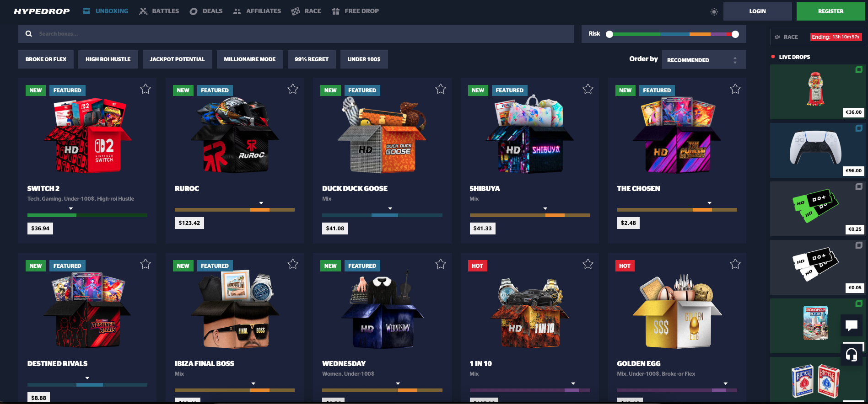Click the Golden Egg box title
This screenshot has width=868, height=404.
(x=639, y=364)
